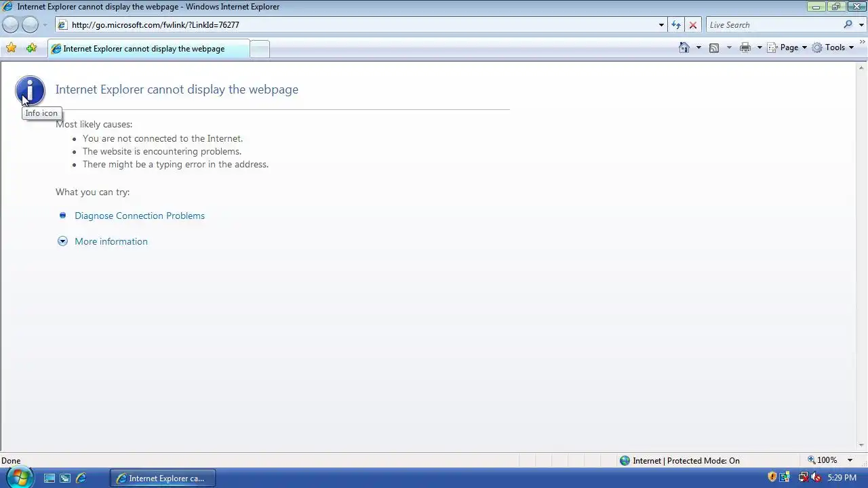Screen dimensions: 868x488
Task: Click 'The website is encountering problems.' text
Action: (162, 151)
